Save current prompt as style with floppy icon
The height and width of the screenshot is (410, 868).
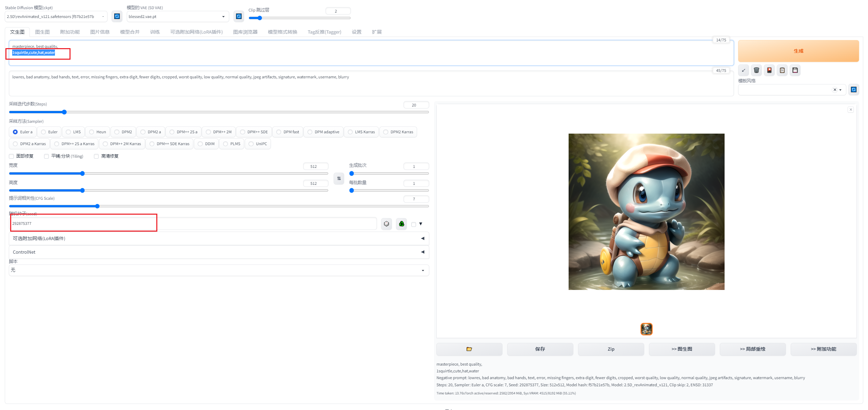(795, 70)
